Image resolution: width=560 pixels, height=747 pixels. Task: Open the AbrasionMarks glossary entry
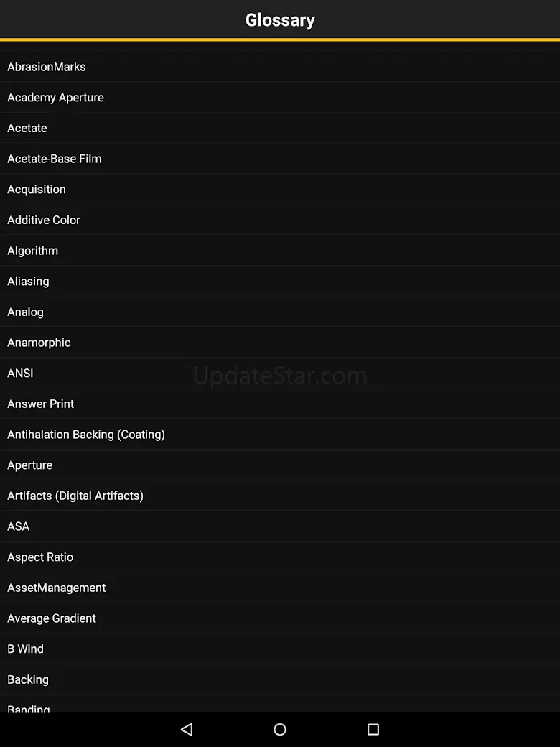point(280,67)
